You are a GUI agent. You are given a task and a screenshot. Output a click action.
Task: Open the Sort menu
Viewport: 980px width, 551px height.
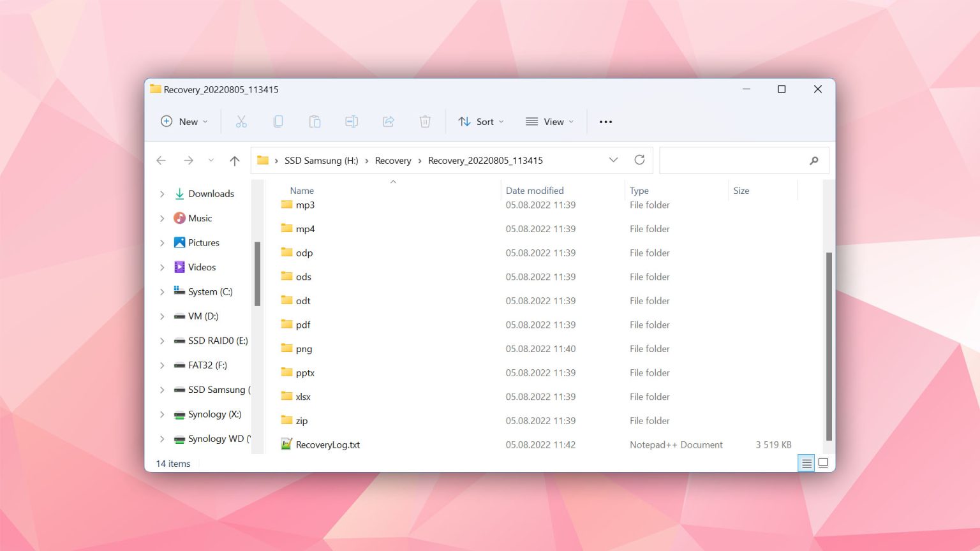pos(481,121)
